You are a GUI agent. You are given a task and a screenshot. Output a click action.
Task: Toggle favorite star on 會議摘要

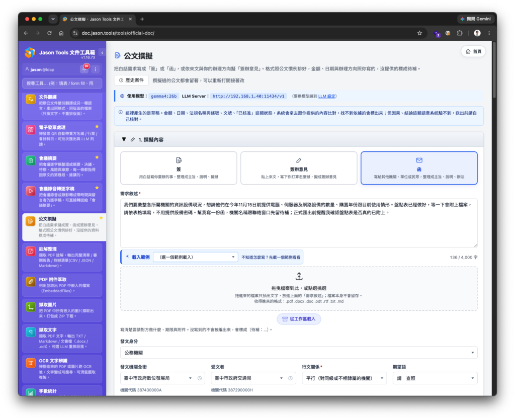97,157
